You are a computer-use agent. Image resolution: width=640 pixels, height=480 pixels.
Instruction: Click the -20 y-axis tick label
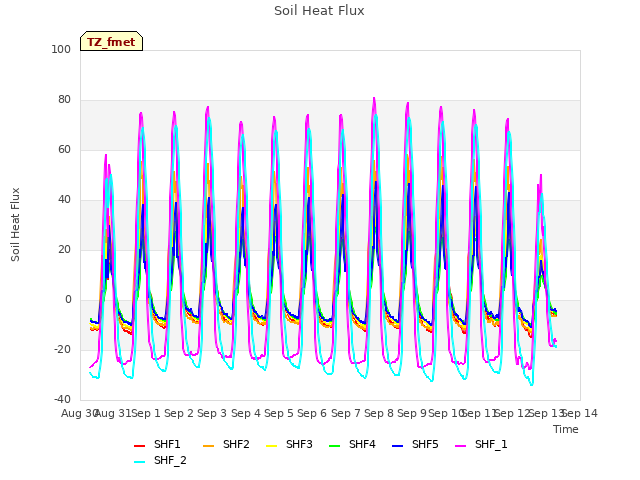tap(62, 349)
